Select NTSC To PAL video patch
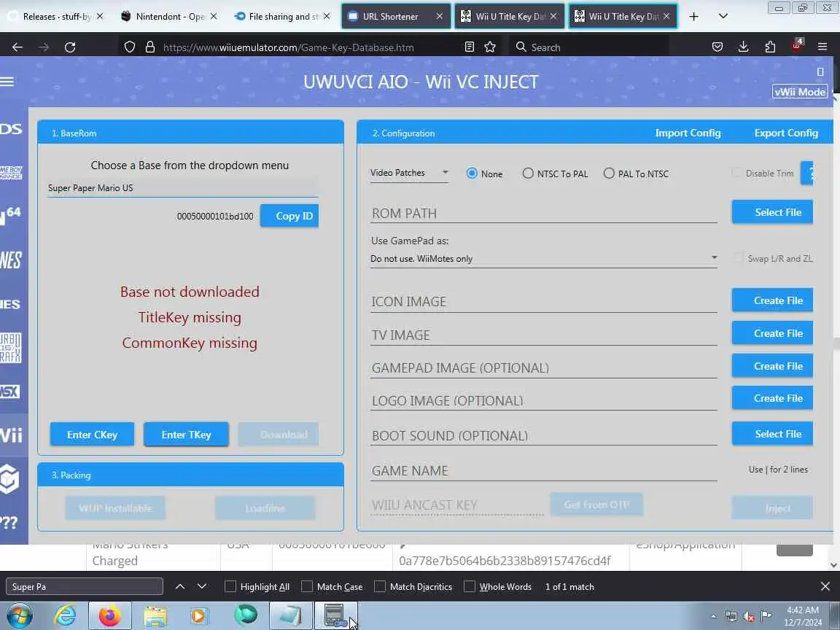This screenshot has width=840, height=630. click(555, 174)
